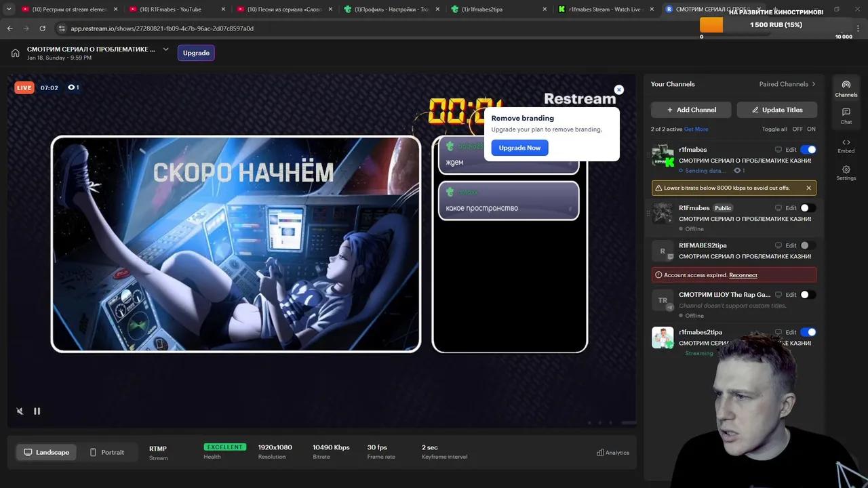Disable the r1fmabes Kick channel toggle
The height and width of the screenshot is (488, 868).
pos(808,150)
